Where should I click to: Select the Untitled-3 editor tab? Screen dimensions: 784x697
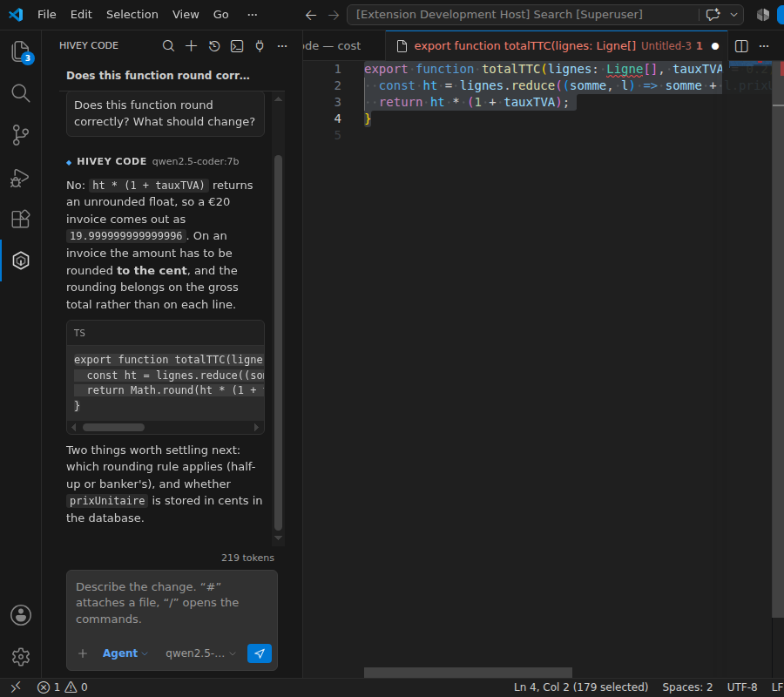(x=557, y=46)
